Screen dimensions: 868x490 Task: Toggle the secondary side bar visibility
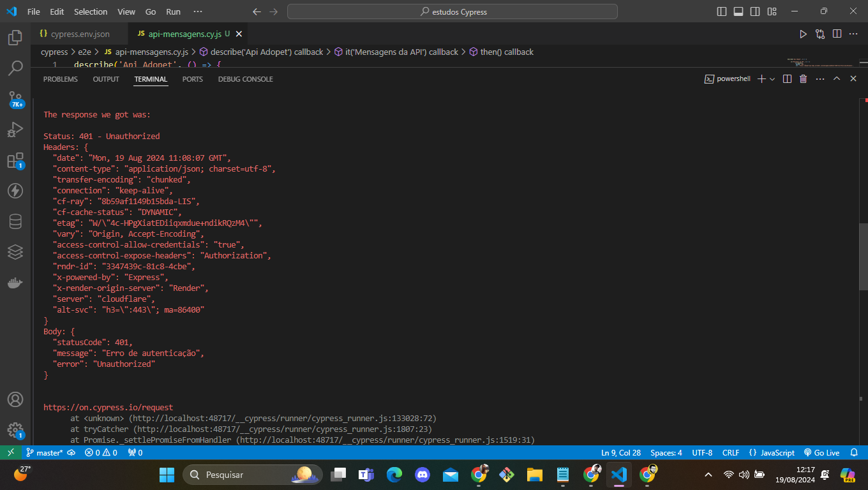pyautogui.click(x=755, y=11)
